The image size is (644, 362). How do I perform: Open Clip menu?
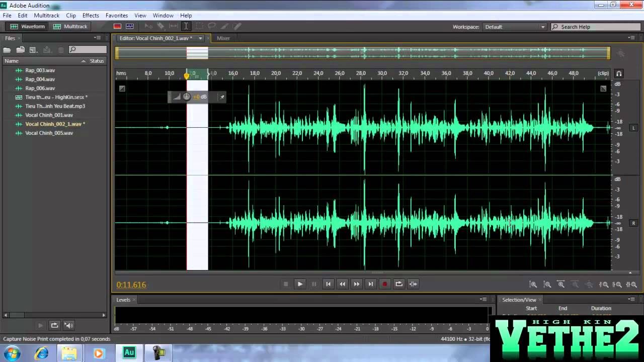tap(71, 16)
